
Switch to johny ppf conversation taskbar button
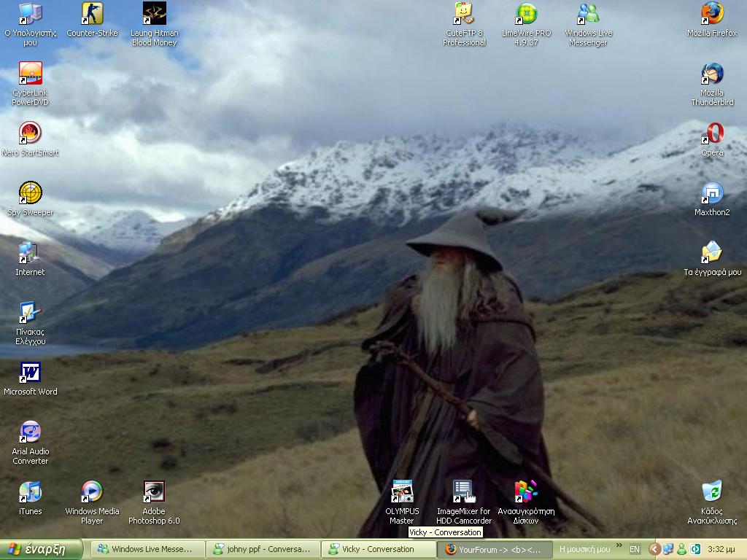pyautogui.click(x=263, y=550)
